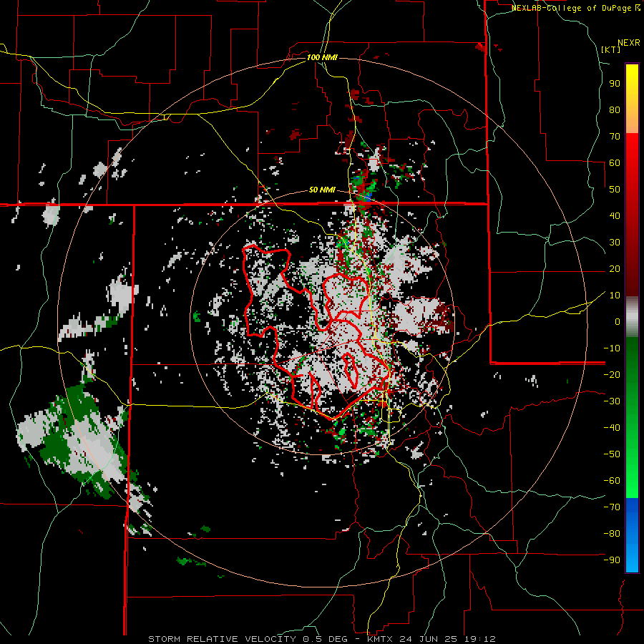Click the 50 NMI range ring label
The height and width of the screenshot is (644, 644).
(x=322, y=190)
